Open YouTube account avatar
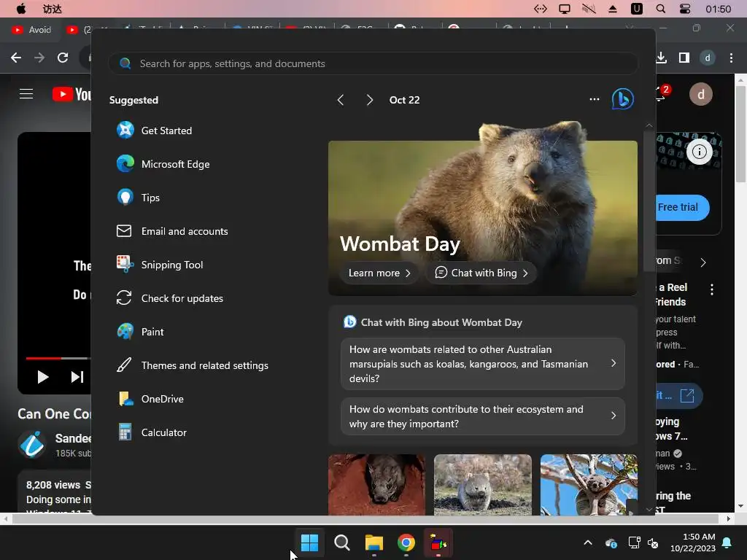 [x=701, y=94]
